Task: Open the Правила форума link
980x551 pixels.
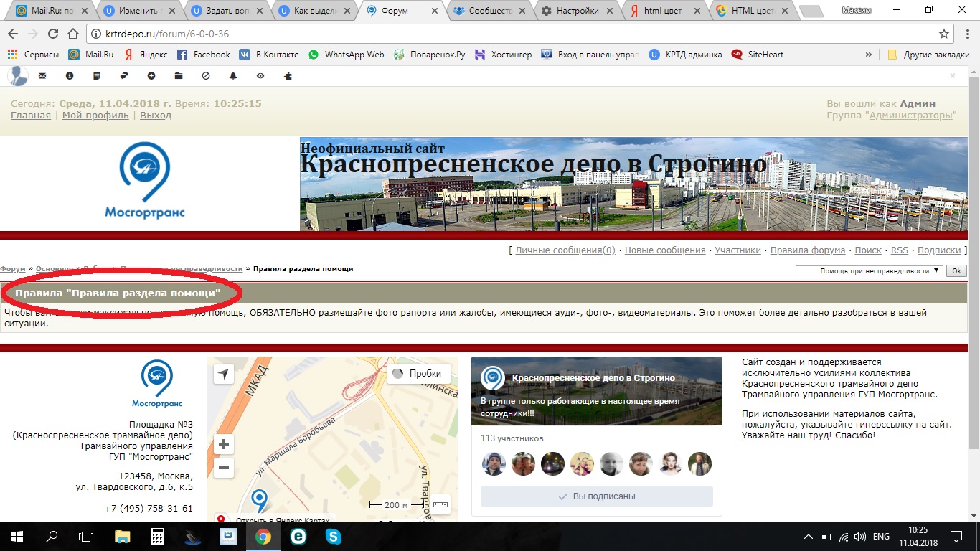Action: tap(808, 250)
